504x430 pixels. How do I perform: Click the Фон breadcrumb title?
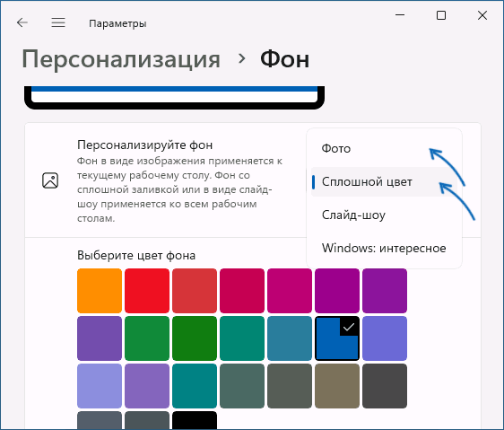pyautogui.click(x=285, y=59)
